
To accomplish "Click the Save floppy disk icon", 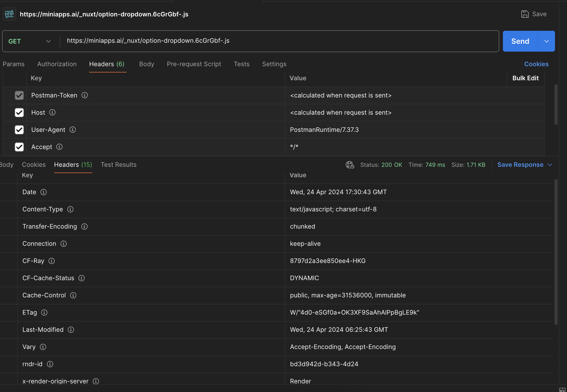I will tap(525, 14).
